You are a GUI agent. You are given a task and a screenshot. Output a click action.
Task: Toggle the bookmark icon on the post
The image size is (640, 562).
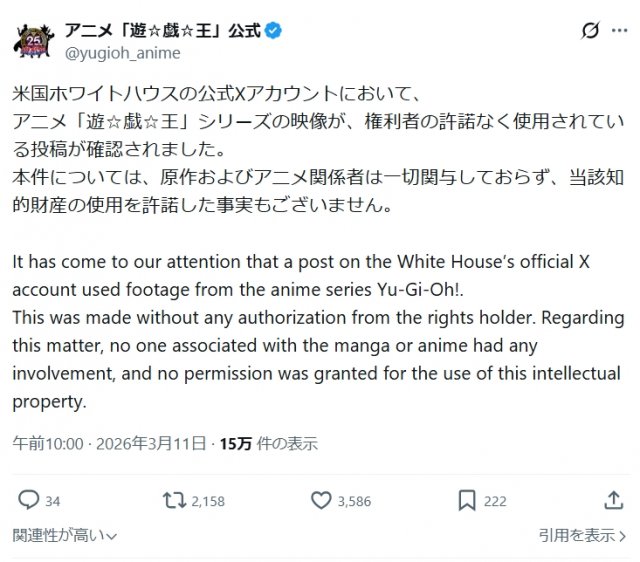466,500
